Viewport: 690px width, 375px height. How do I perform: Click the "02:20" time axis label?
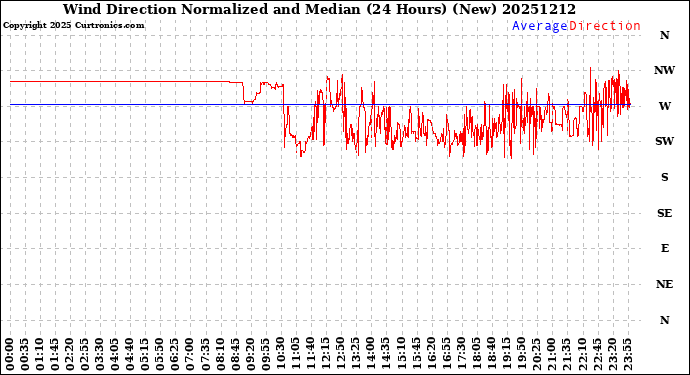pyautogui.click(x=70, y=354)
